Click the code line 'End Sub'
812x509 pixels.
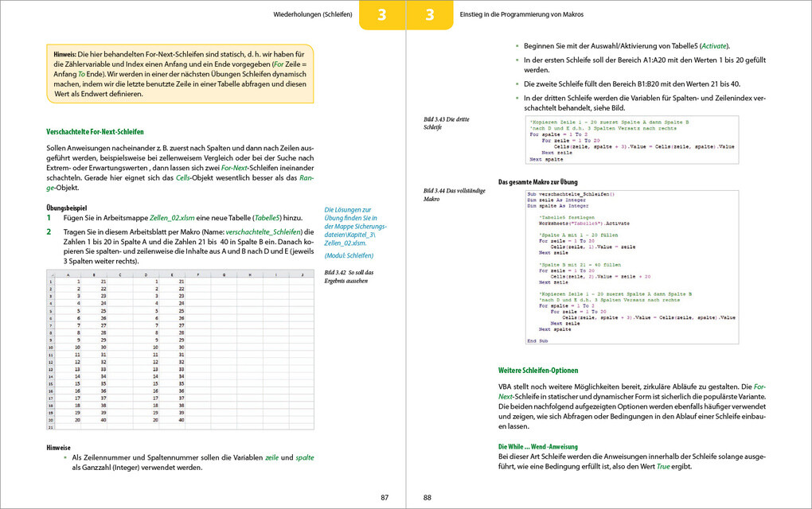coord(537,341)
